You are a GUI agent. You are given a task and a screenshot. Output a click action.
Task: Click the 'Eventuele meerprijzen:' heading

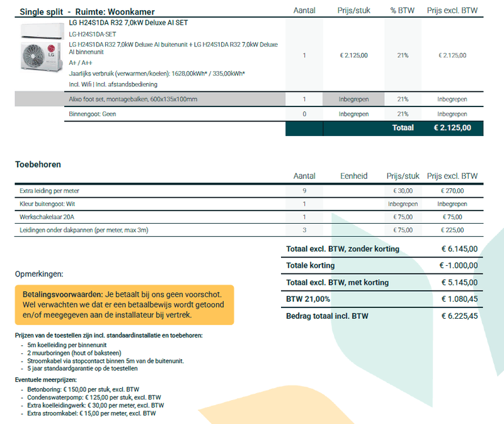pos(45,380)
